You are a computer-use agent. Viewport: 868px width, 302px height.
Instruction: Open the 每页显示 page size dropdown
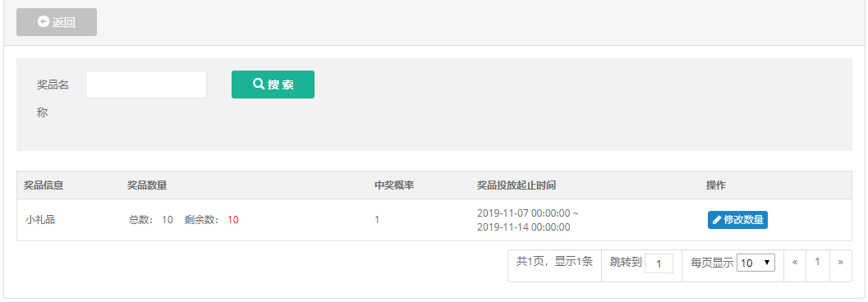tap(755, 263)
